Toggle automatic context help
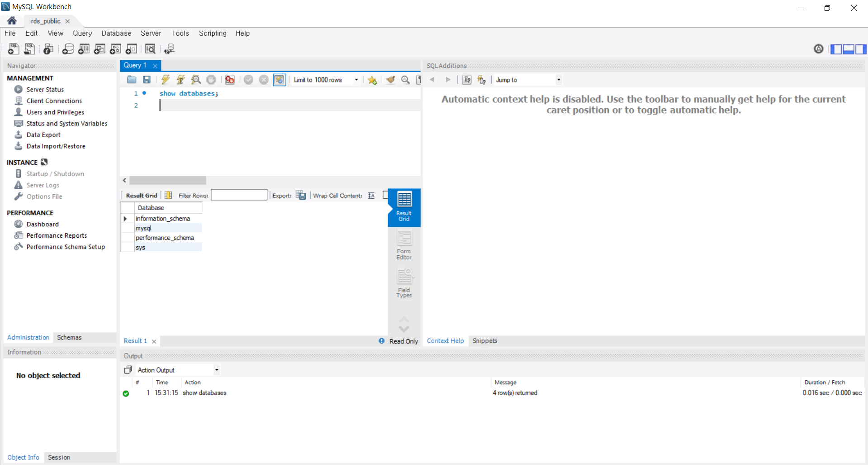Viewport: 868px width, 465px height. pyautogui.click(x=482, y=80)
